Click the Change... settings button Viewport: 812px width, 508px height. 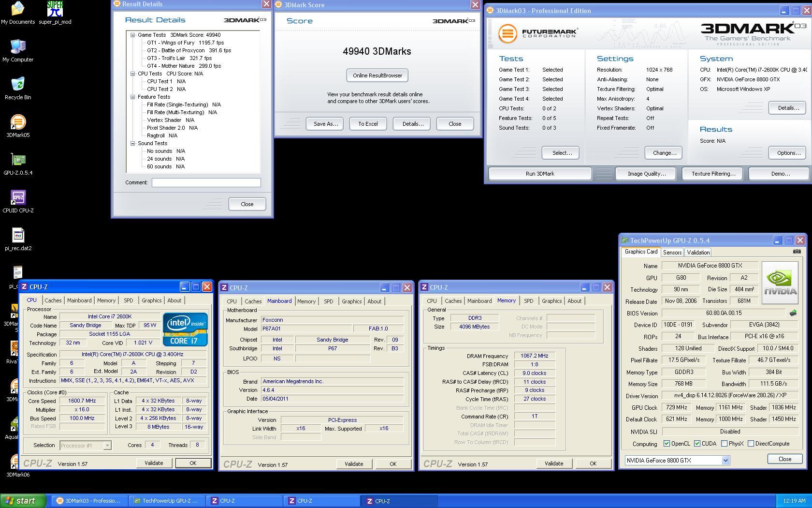(x=664, y=153)
